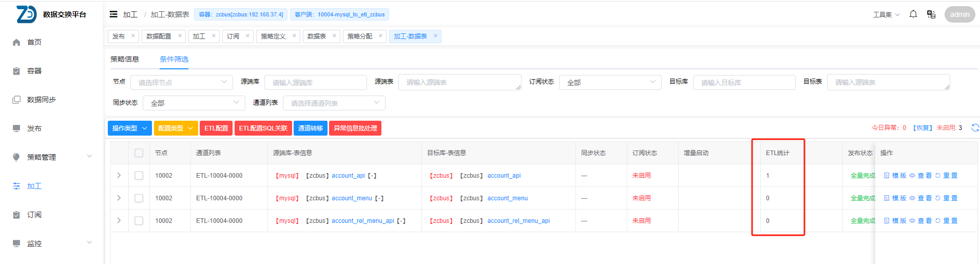Close the 数据配置 tab
The image size is (980, 264).
point(180,36)
